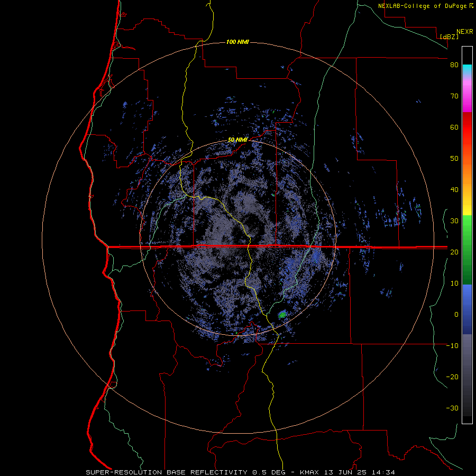Screen dimensions: 476x476
Task: Click the 80 value on the dBZ scale
Action: click(x=454, y=65)
